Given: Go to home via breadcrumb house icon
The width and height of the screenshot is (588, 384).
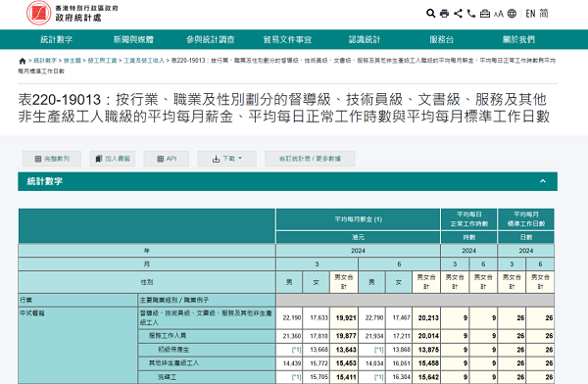Looking at the screenshot, I should [23, 61].
